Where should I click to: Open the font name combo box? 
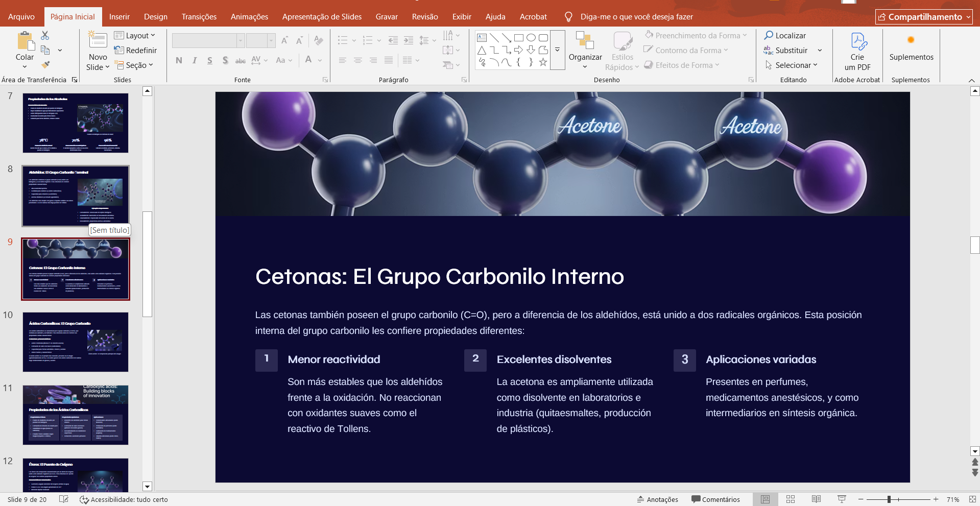(x=208, y=40)
